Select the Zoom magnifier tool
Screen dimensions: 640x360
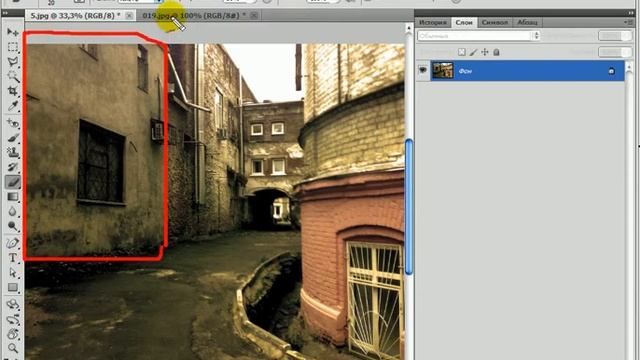13,348
